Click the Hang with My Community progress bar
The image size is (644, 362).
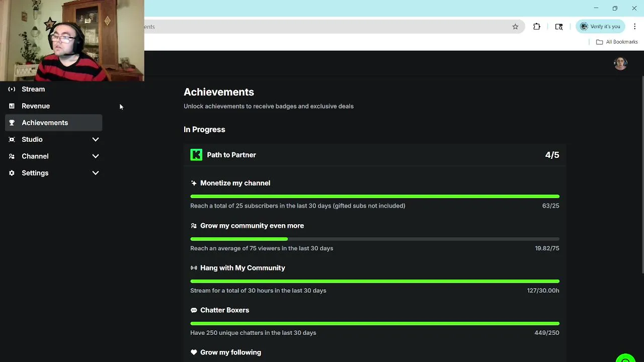point(375,281)
